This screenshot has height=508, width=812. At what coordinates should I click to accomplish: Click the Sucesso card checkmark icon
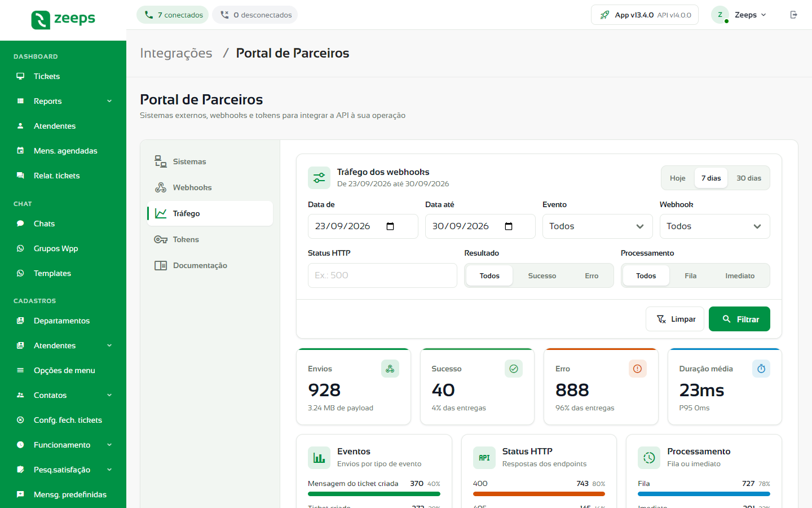tap(514, 369)
